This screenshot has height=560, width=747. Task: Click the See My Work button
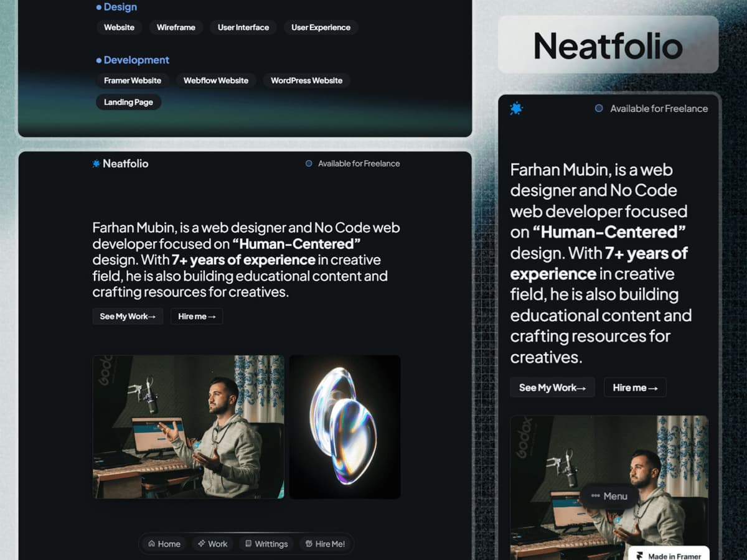tap(127, 316)
